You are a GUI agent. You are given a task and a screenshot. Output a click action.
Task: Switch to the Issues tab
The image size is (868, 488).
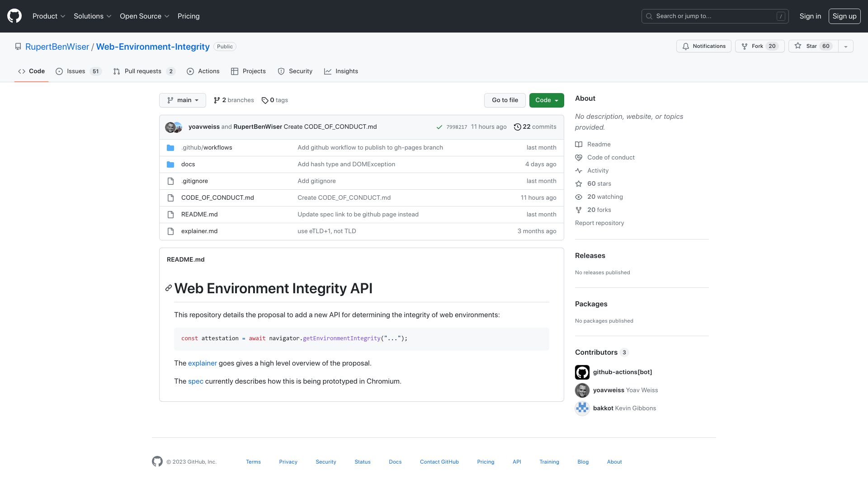[x=78, y=71]
